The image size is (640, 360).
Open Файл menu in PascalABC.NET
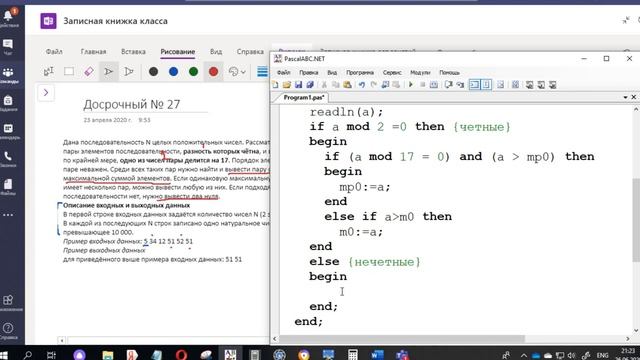point(284,72)
